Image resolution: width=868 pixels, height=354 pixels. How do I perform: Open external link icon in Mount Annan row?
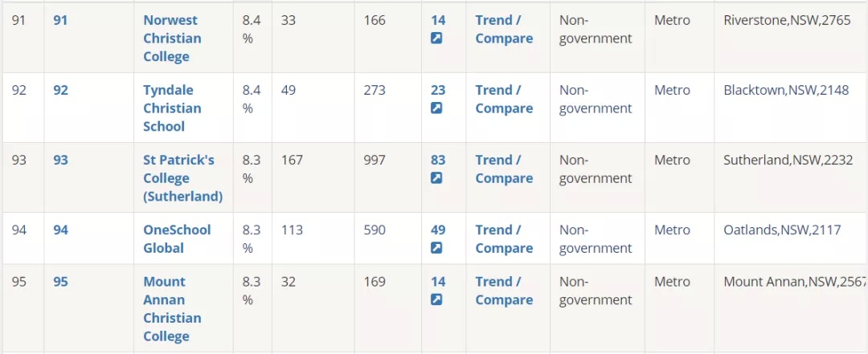coord(436,299)
